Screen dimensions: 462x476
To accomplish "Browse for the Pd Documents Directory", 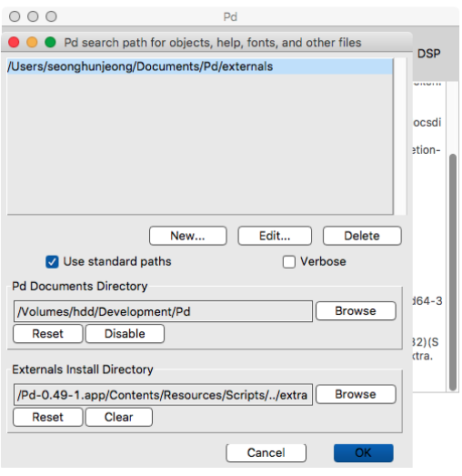I will pos(356,311).
